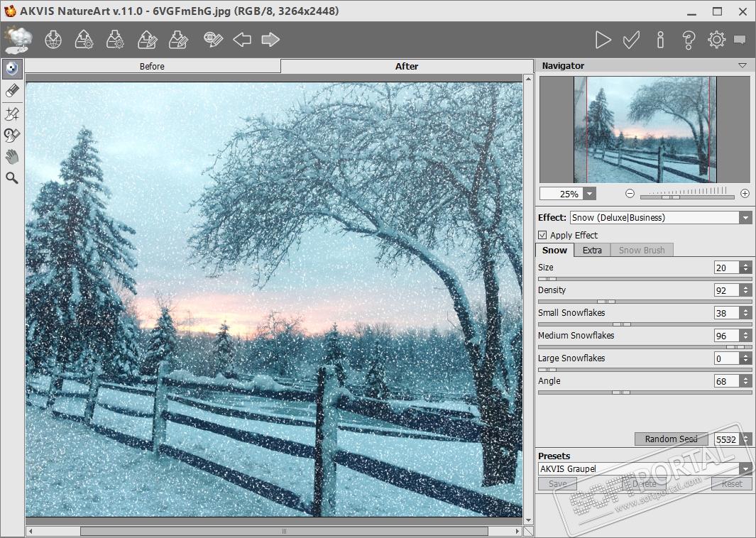Open help with the question mark icon
Image resolution: width=756 pixels, height=538 pixels.
tap(689, 40)
